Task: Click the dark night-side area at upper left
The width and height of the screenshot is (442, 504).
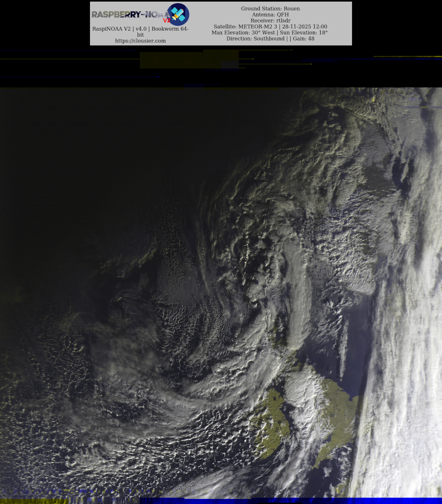Action: [x=74, y=160]
